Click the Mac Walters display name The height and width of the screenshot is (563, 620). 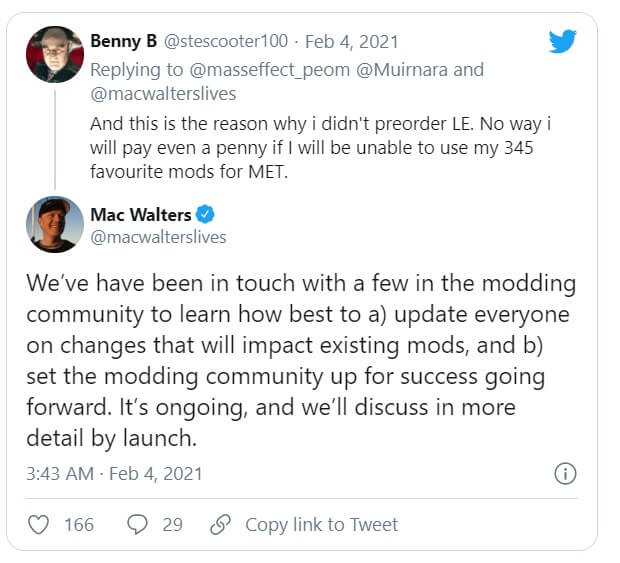142,214
